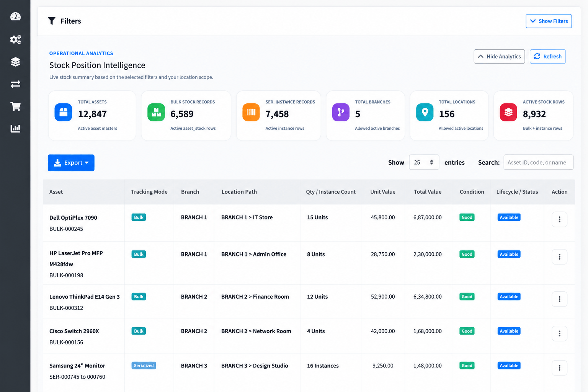Open action menu for Cisco Switch 2960X

pyautogui.click(x=559, y=333)
